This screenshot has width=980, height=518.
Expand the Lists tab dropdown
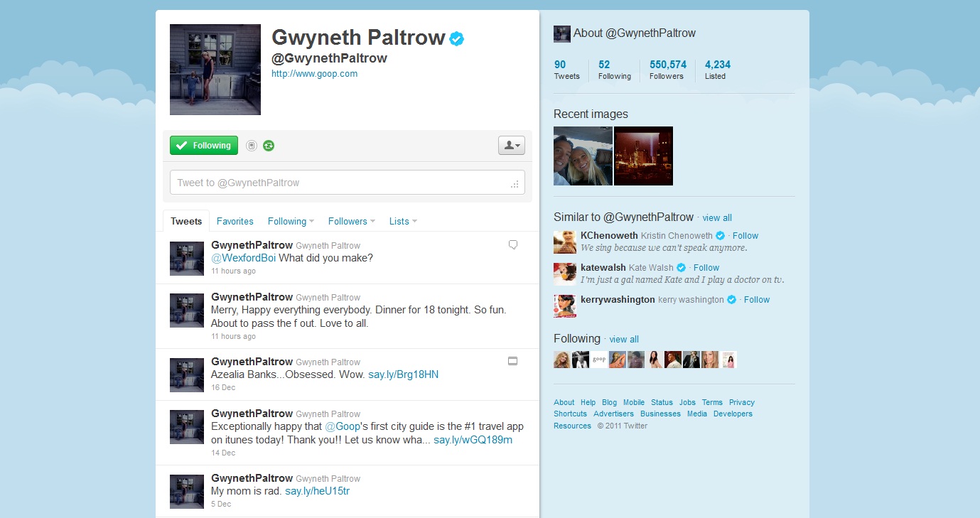tap(403, 221)
